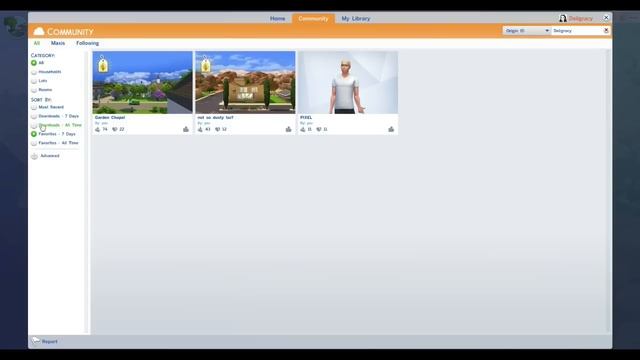Click the not so dusty title text
This screenshot has height=360, width=640.
(x=216, y=118)
